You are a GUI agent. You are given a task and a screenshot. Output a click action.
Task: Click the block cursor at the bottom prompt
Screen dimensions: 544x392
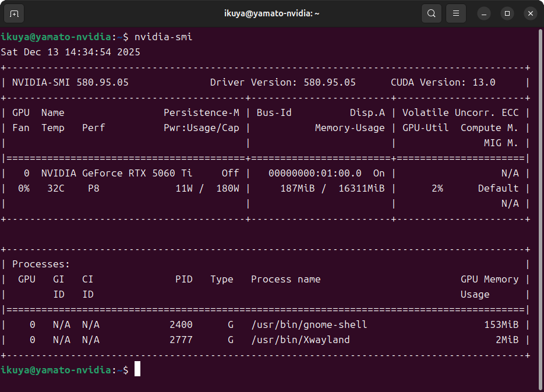(x=137, y=369)
